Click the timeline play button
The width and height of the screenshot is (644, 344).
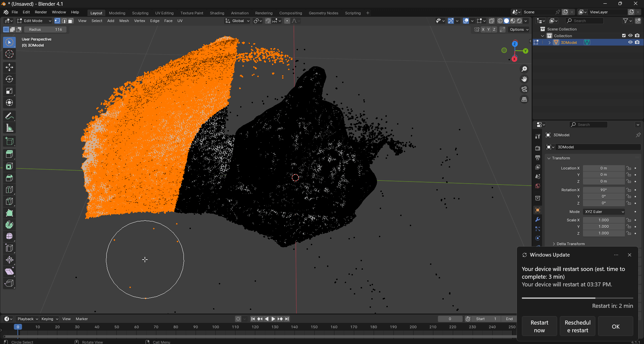tap(273, 319)
